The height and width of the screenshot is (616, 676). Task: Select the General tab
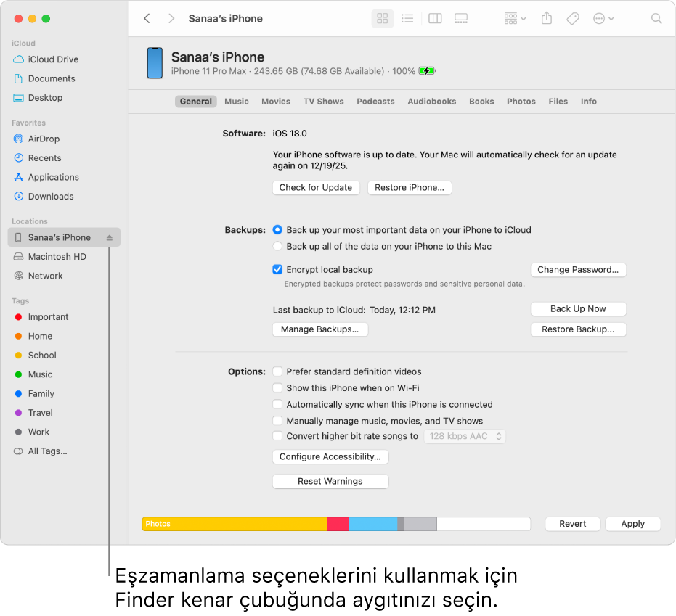tap(196, 102)
